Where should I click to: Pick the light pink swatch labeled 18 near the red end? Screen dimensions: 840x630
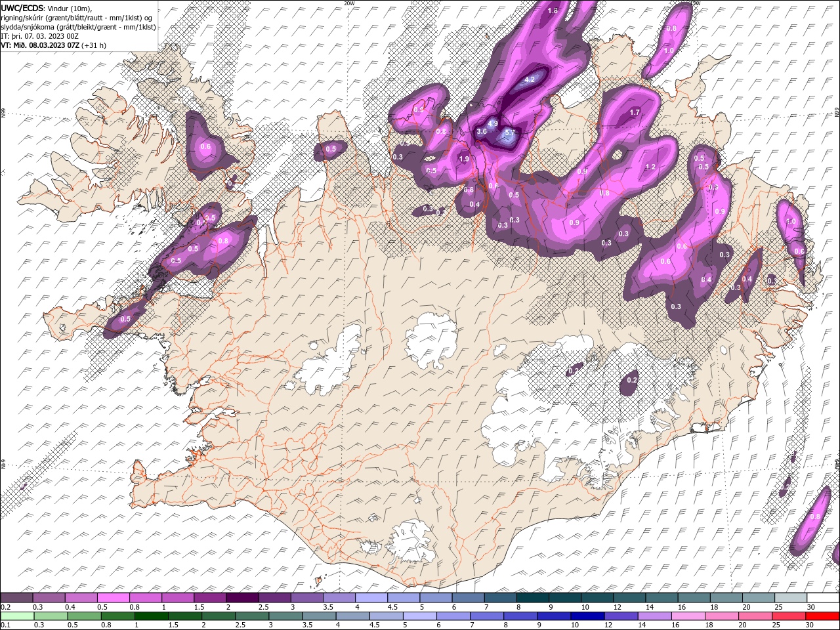[x=722, y=616]
